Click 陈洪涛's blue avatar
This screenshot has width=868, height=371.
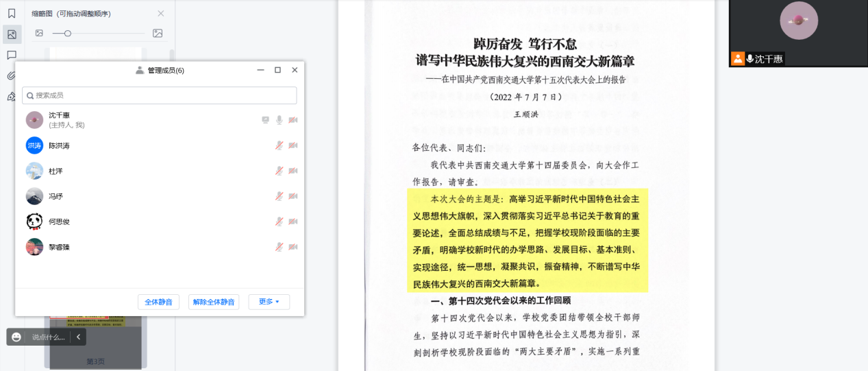click(x=34, y=145)
